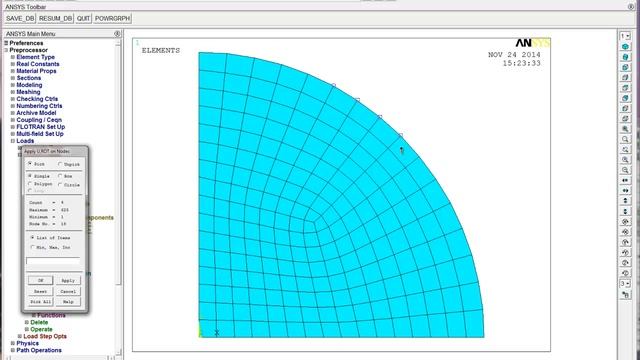Rotate model positive about X axis
The image size is (640, 360).
[x=625, y=232]
